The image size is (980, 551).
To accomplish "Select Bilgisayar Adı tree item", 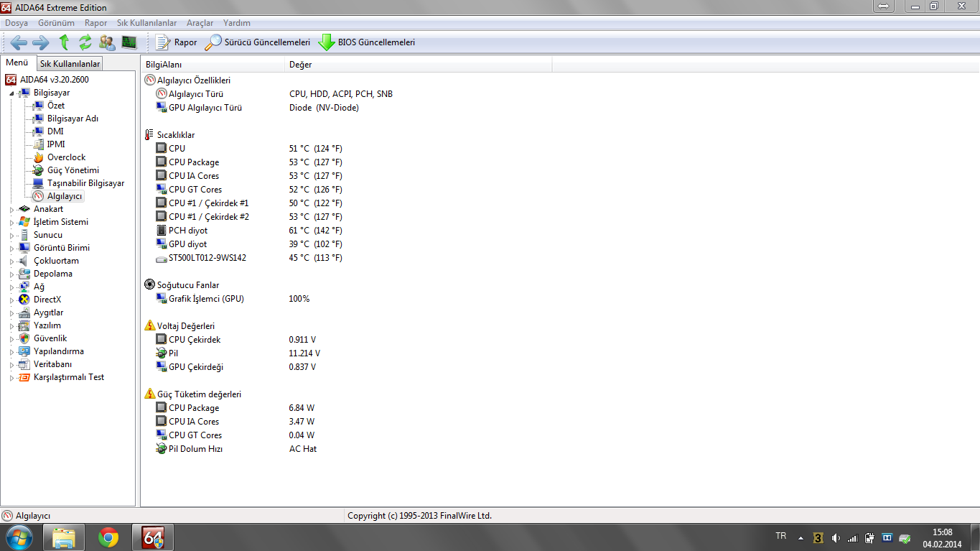I will (x=65, y=119).
